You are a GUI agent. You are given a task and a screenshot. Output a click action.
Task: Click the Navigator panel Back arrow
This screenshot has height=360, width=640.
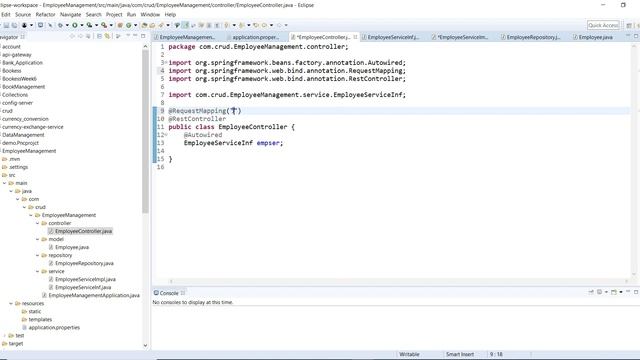72,36
